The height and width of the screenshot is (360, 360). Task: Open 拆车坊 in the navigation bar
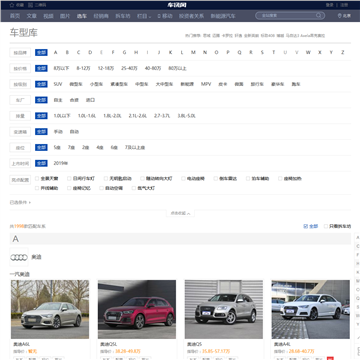pos(123,16)
